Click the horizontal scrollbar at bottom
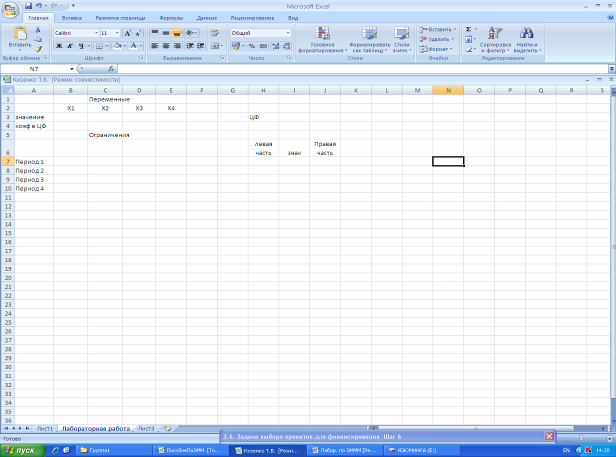The height and width of the screenshot is (457, 616). (x=475, y=428)
